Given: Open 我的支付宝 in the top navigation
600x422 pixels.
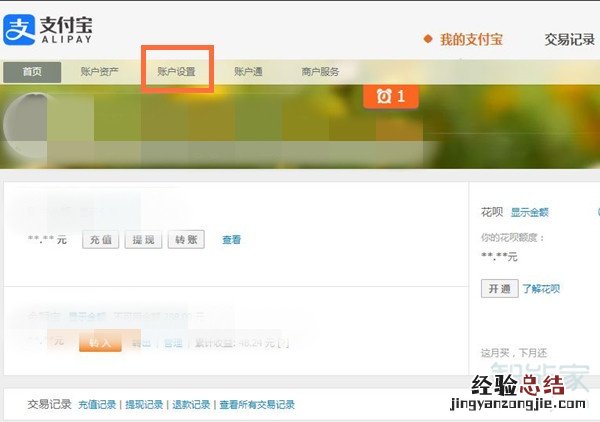Looking at the screenshot, I should (471, 39).
